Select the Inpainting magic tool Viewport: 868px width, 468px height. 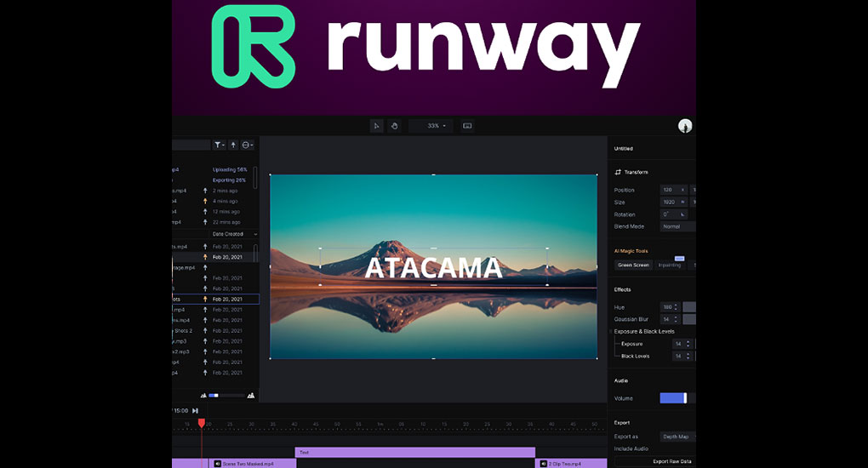[x=670, y=265]
